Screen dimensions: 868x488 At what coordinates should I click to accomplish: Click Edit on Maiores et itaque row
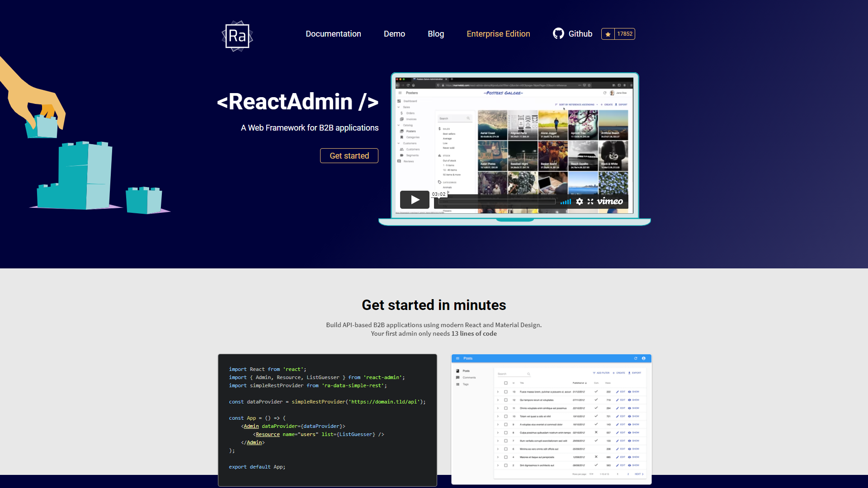click(621, 457)
